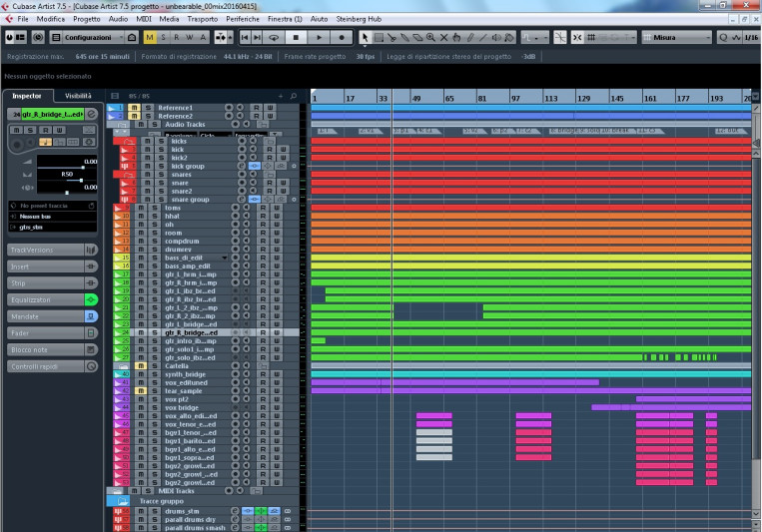Select the Erase tool

(x=417, y=37)
